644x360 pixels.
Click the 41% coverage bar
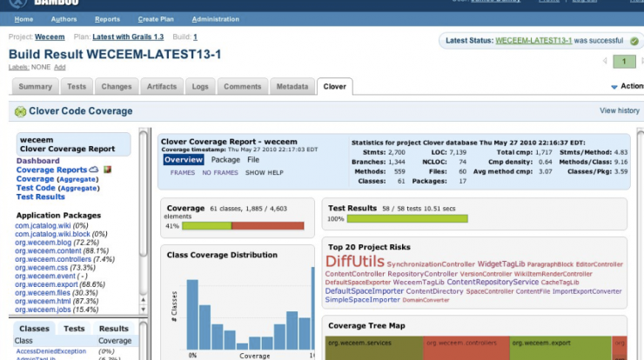(243, 226)
